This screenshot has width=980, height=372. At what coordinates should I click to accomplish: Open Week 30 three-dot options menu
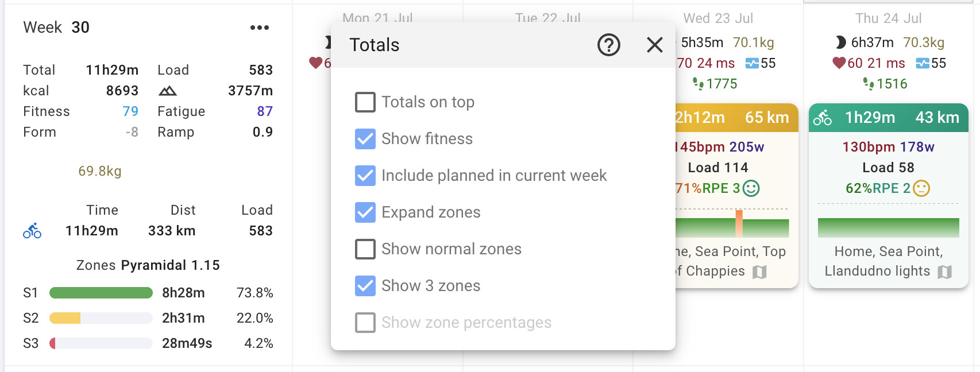click(x=260, y=28)
